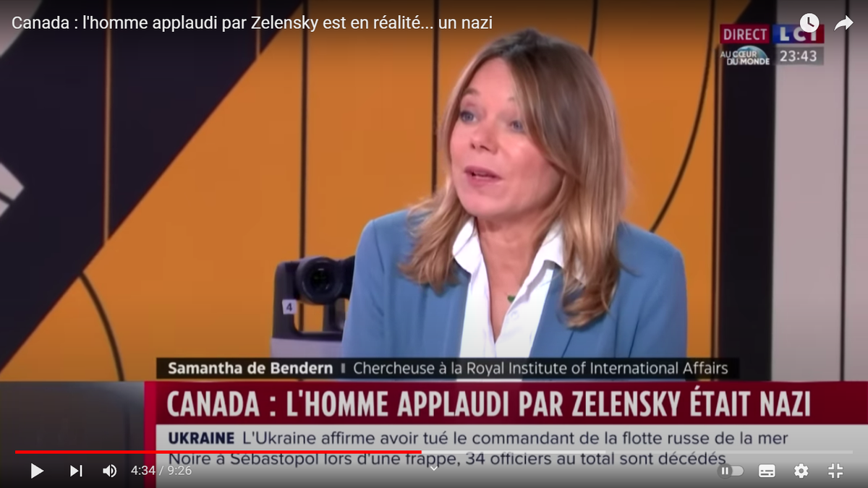Click the CANADA headline banner in video
868x488 pixels.
pos(489,403)
